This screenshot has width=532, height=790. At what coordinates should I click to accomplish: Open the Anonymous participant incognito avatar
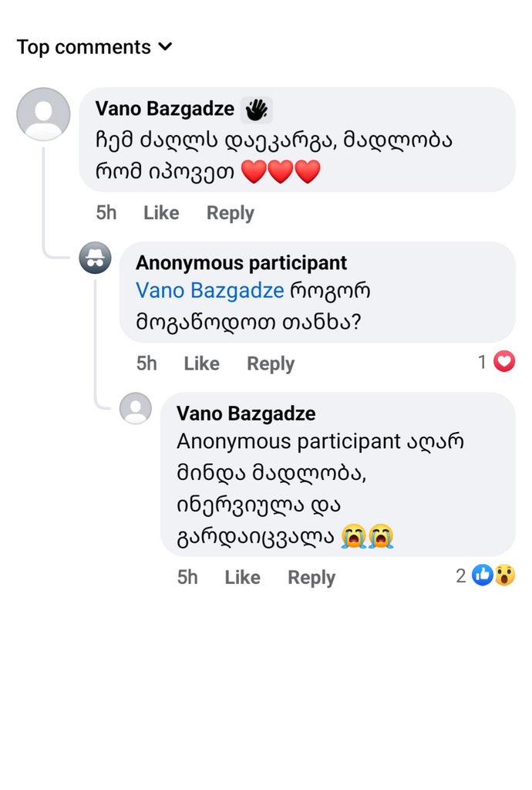click(95, 258)
